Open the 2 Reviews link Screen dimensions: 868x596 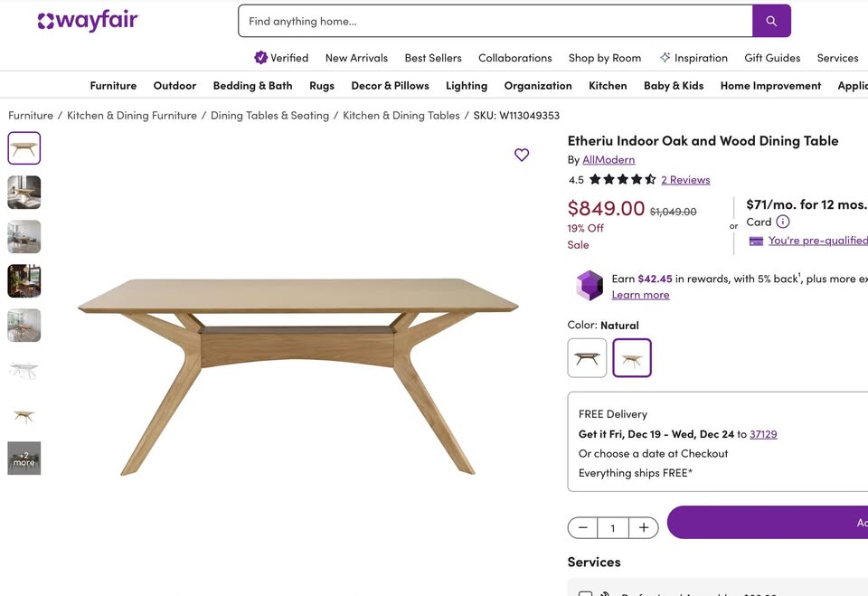685,179
